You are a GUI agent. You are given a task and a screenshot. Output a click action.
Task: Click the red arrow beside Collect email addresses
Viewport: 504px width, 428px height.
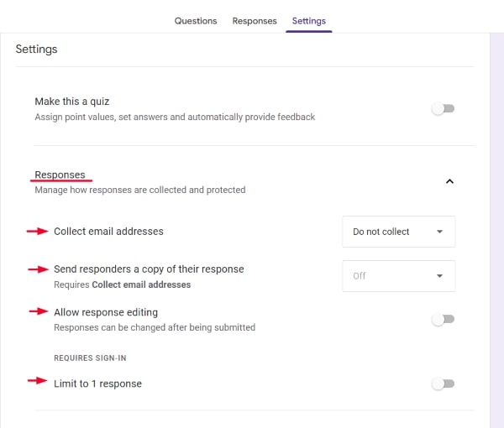point(38,231)
